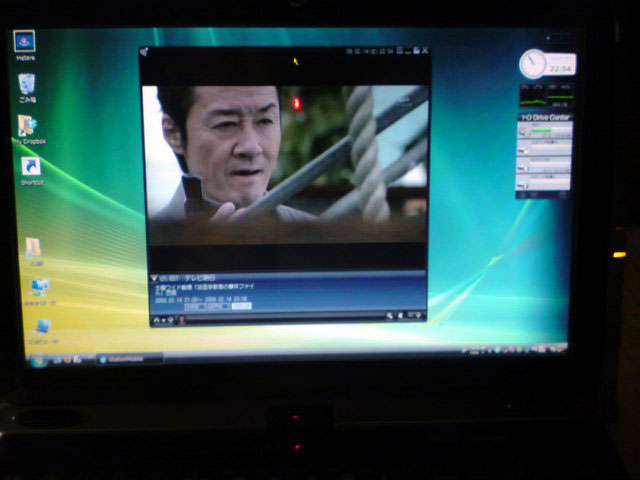640x480 pixels.
Task: Click the I-O Drive Center gadget title
Action: point(545,118)
